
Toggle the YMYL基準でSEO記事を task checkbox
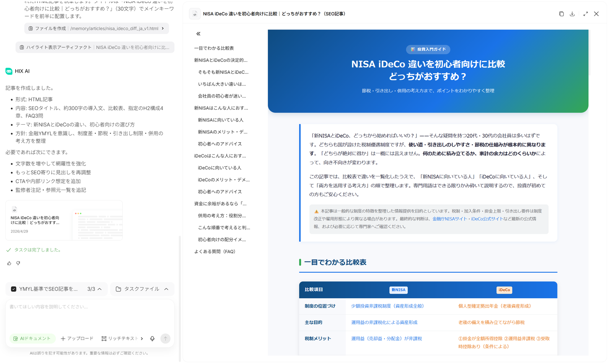coord(14,289)
